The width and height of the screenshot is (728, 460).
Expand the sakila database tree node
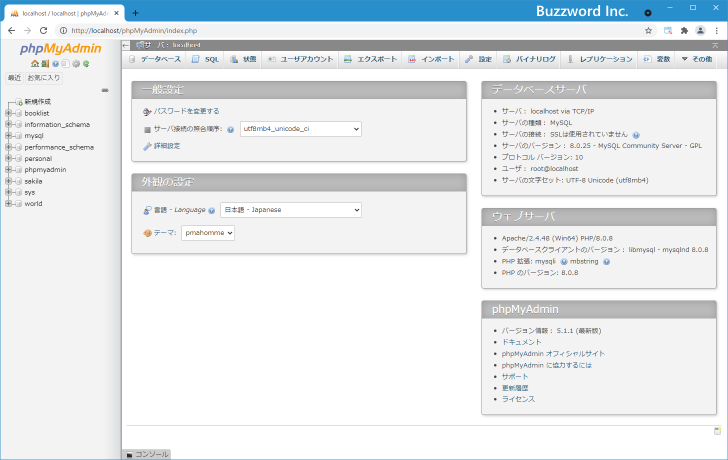point(8,181)
